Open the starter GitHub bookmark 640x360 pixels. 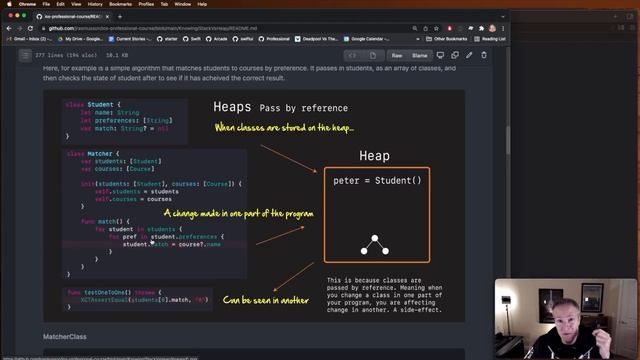tap(167, 39)
